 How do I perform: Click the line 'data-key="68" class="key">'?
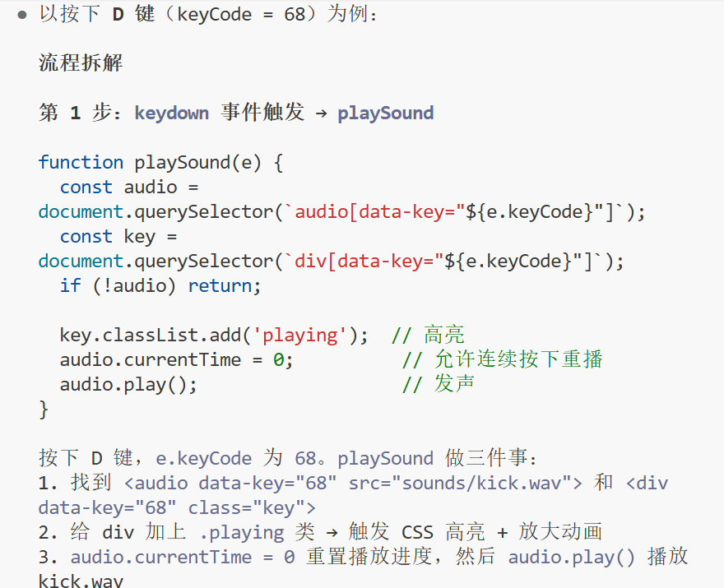point(178,507)
